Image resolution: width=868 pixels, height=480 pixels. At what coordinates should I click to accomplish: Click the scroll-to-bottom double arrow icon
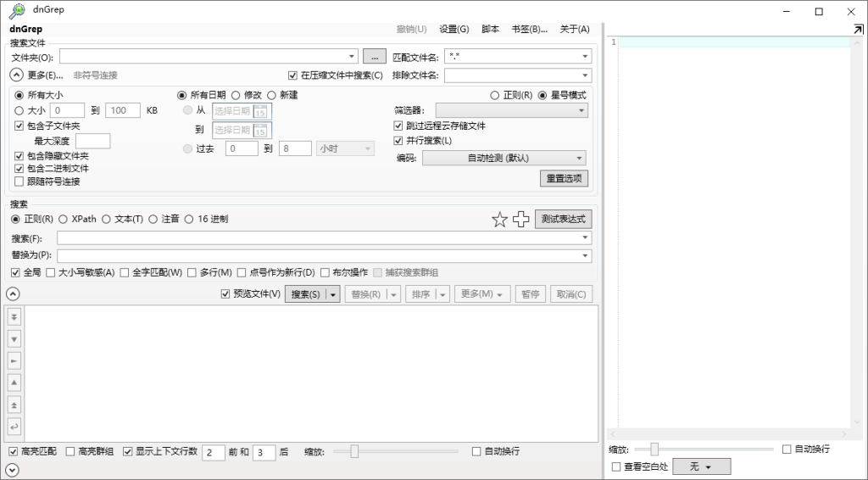(x=14, y=317)
